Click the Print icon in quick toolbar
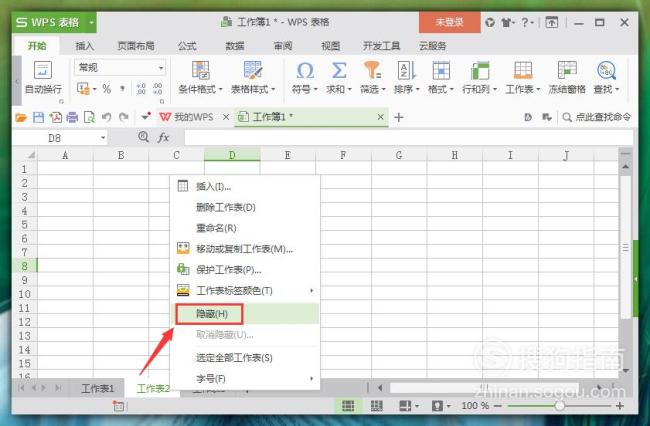Viewport: 650px width, 426px height. point(72,117)
